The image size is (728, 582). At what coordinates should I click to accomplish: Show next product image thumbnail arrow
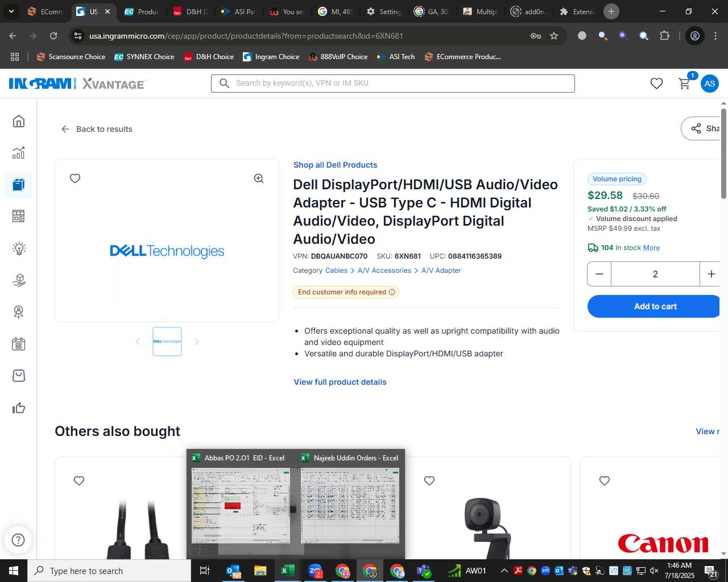pyautogui.click(x=197, y=342)
